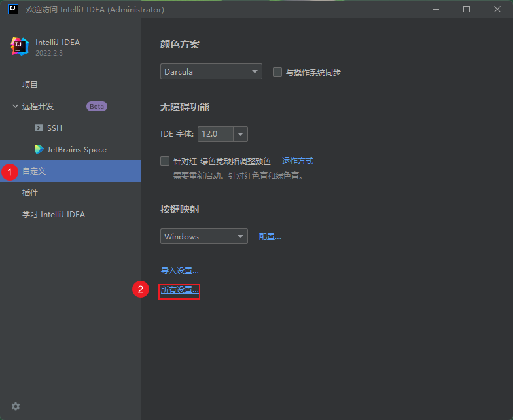Screen dimensions: 513x420
Task: Open the IDE 字体 size dropdown arrow
Action: point(241,134)
